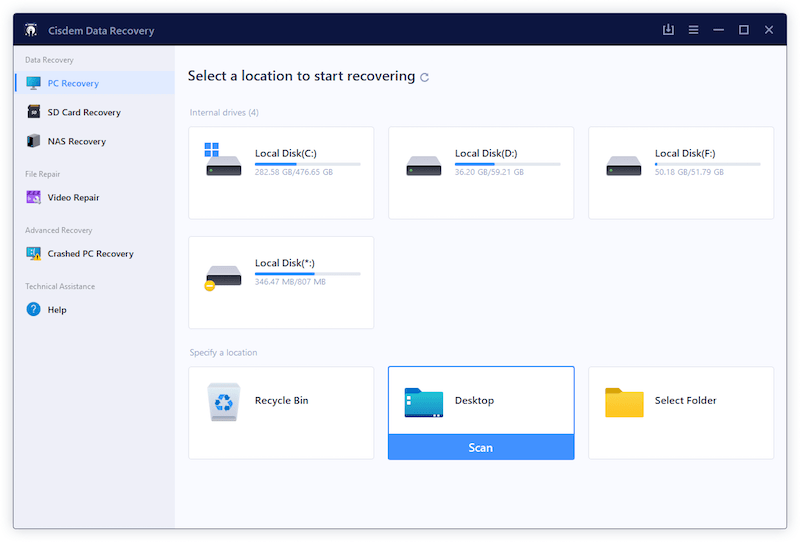Click the refresh icon beside the heading

[425, 77]
